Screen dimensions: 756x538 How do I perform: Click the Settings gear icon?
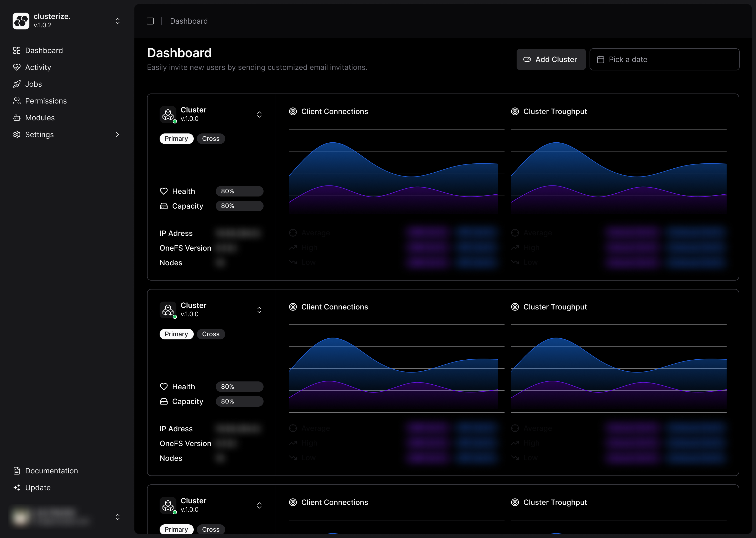point(17,134)
